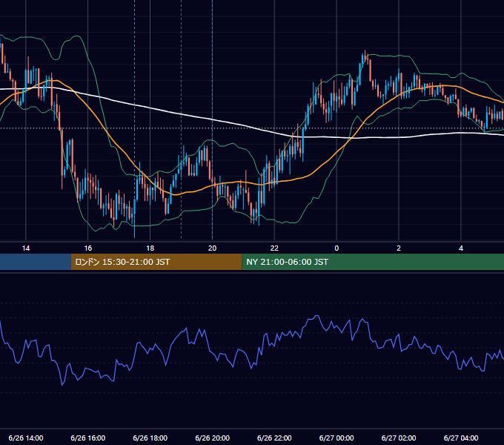Click the 2 hour label on the chart axis
Screen dimensions: 504x445
click(x=399, y=248)
